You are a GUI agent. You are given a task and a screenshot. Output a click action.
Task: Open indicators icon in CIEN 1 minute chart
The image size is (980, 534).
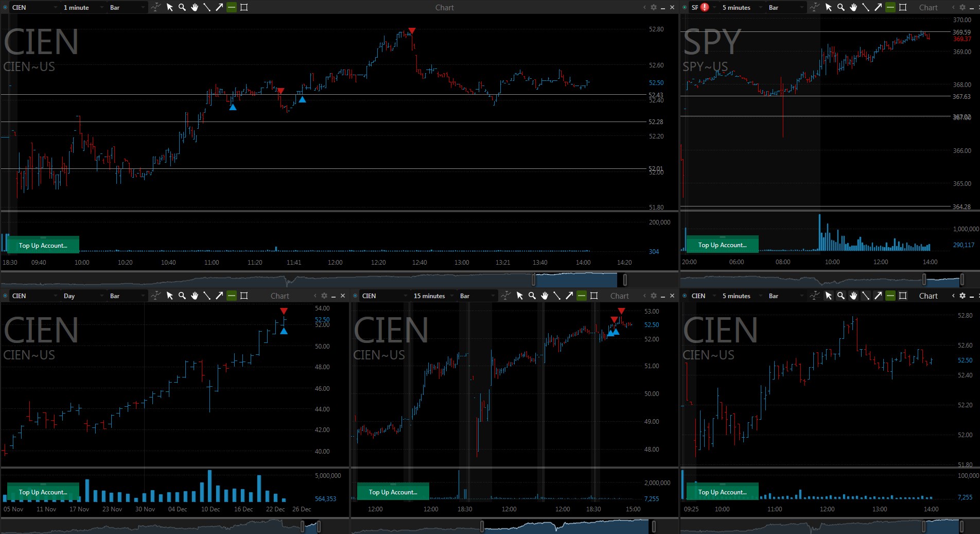click(155, 7)
